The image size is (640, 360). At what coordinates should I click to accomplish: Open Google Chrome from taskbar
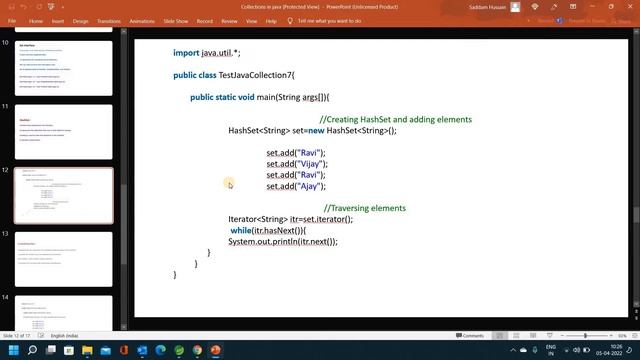click(197, 350)
